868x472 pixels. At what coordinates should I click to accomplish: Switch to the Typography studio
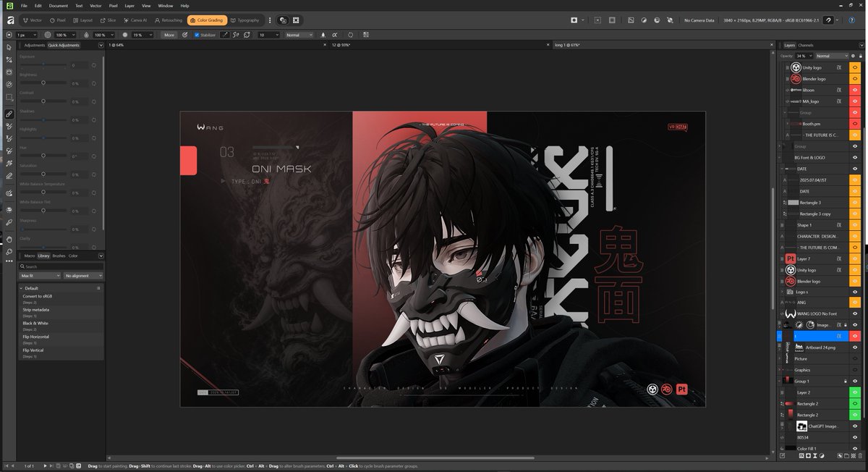[244, 20]
